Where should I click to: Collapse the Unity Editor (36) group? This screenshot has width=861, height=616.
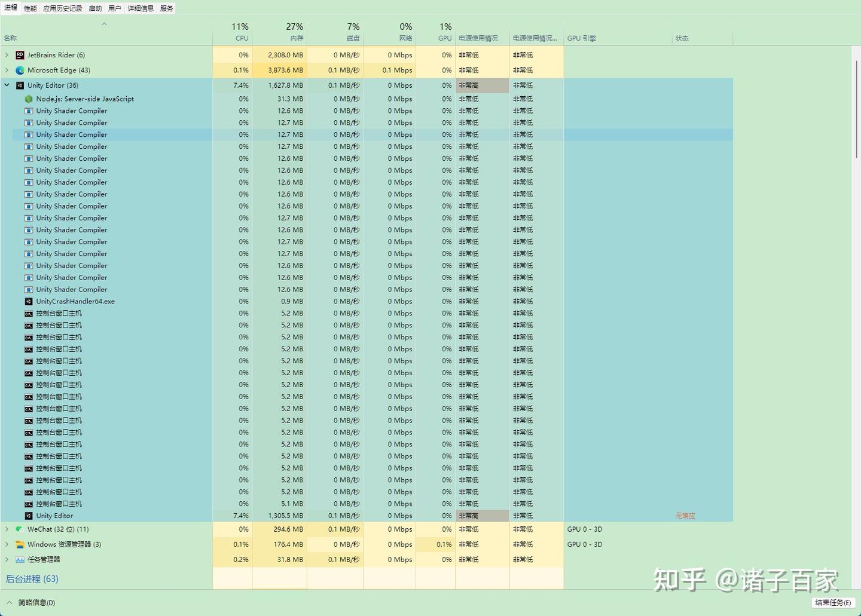pos(7,85)
